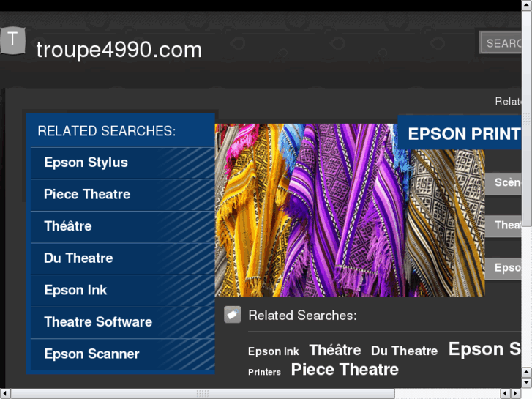Click the horizontal scrollbar thumb
Image resolution: width=532 pixels, height=399 pixels.
point(203,394)
